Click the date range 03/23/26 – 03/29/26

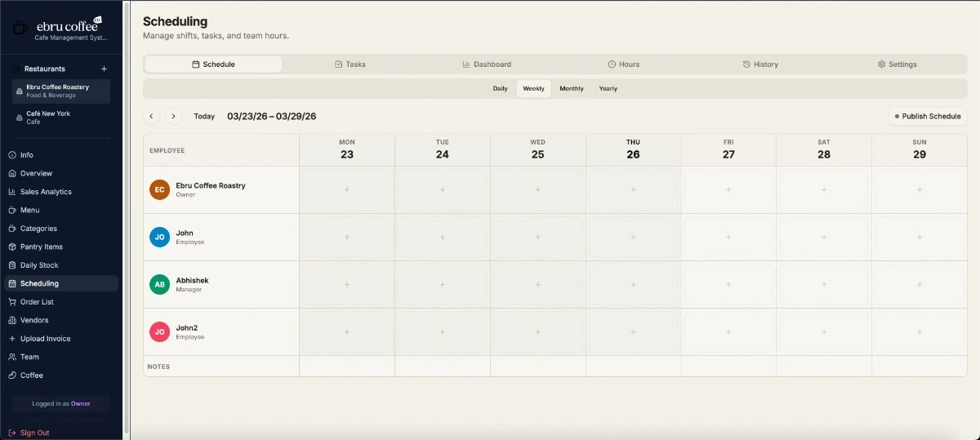point(272,117)
